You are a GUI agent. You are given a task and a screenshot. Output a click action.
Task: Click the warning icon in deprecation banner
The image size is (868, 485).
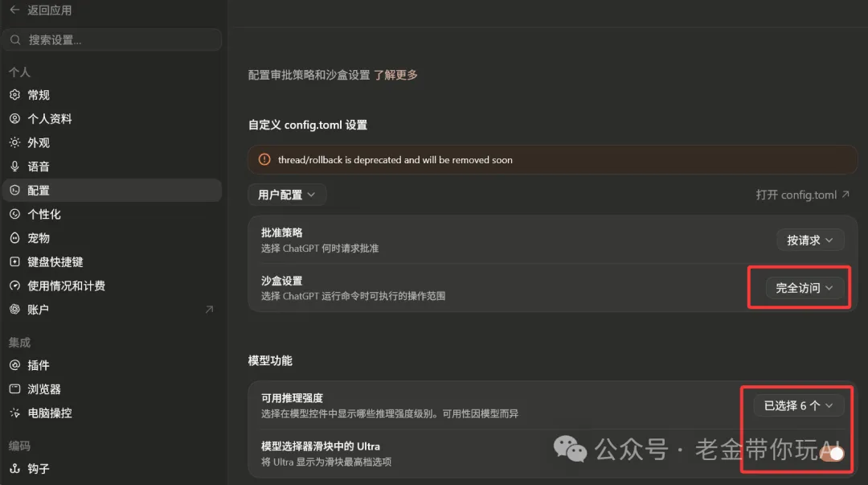264,159
